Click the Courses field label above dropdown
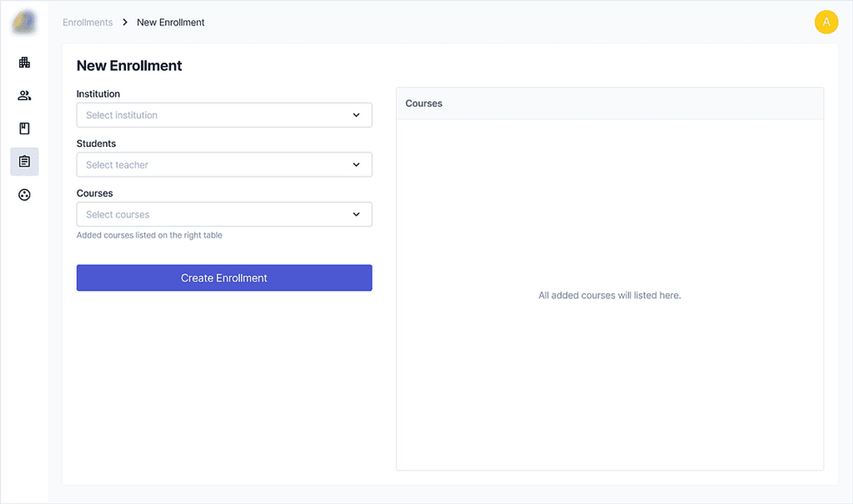853x504 pixels. point(95,193)
